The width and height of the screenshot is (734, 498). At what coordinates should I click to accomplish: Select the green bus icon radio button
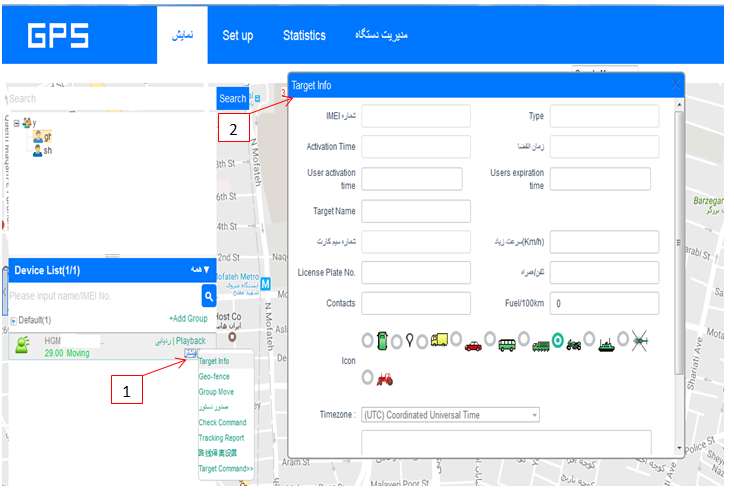(x=490, y=338)
